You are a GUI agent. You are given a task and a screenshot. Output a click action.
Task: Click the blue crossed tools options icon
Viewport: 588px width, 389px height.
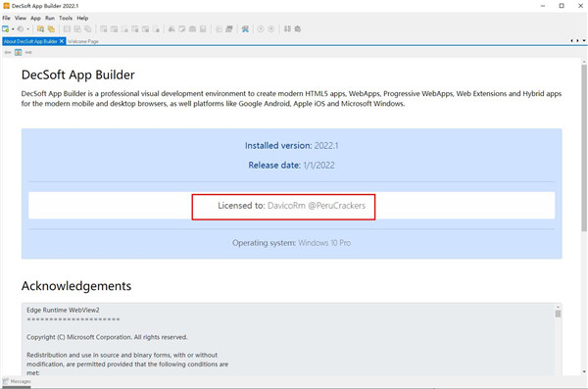pos(245,28)
